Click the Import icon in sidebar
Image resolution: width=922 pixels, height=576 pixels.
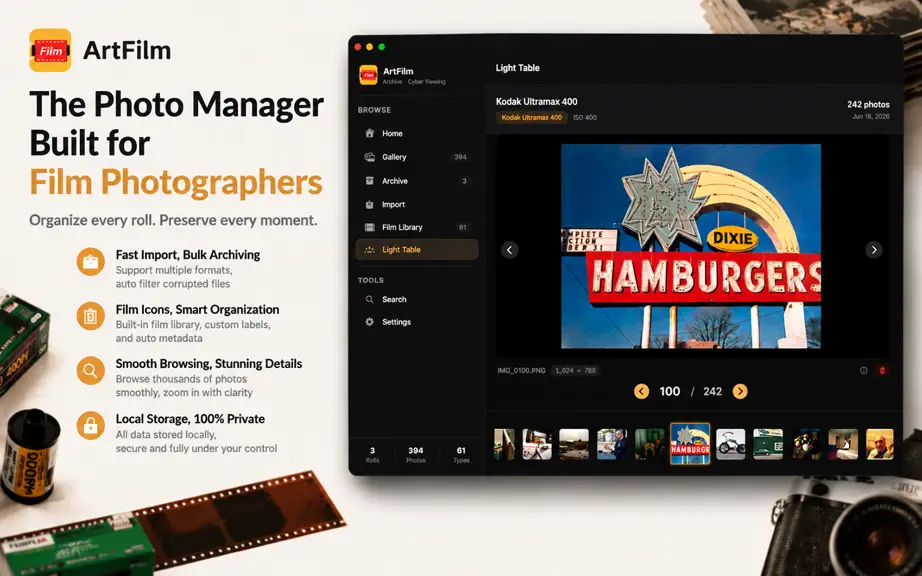coord(369,205)
